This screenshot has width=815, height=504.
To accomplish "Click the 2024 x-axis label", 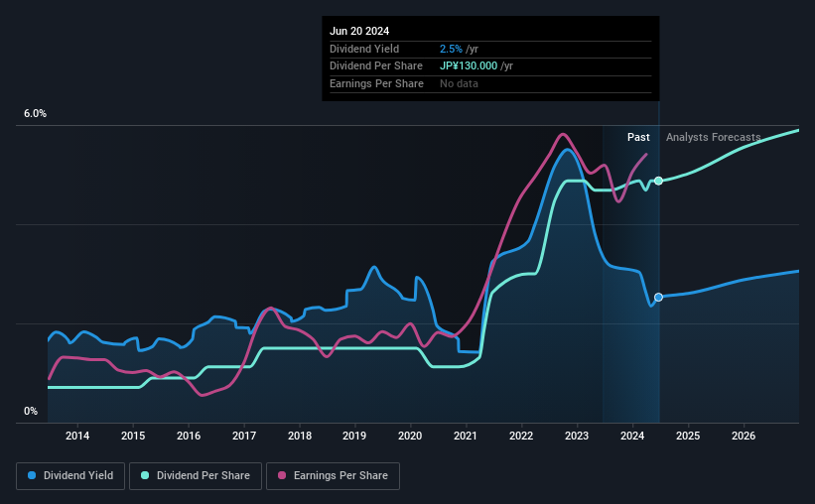I will 632,436.
